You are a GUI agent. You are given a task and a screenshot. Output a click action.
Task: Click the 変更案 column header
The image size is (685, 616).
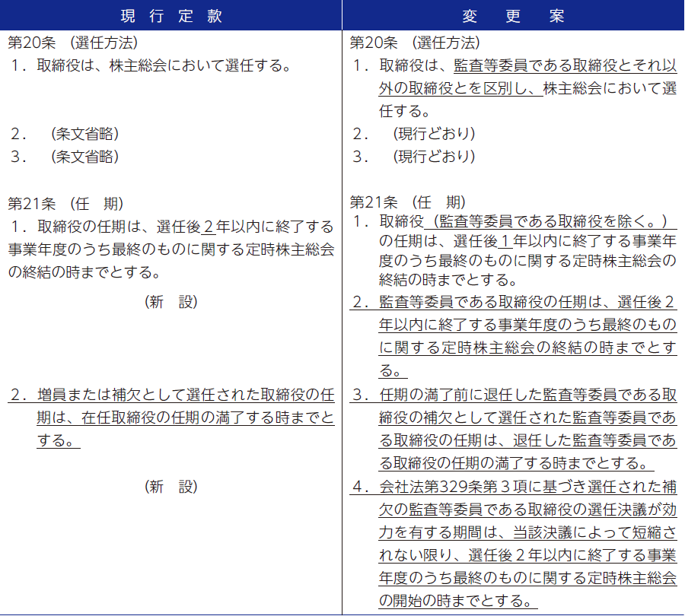(x=513, y=14)
